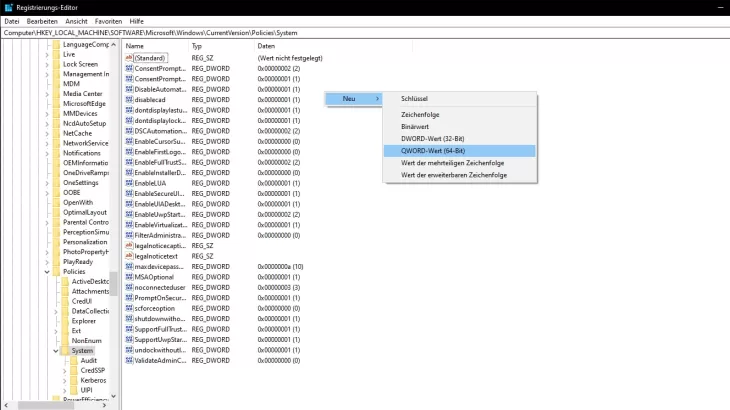Click the Kerberos folder icon in tree
This screenshot has width=730, height=410.
tap(73, 380)
